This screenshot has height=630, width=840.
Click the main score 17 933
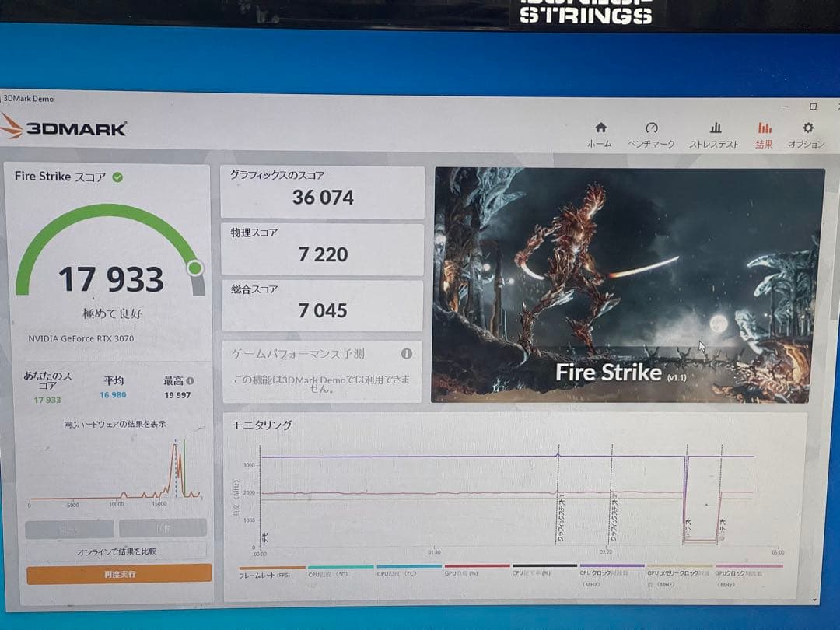pos(111,279)
